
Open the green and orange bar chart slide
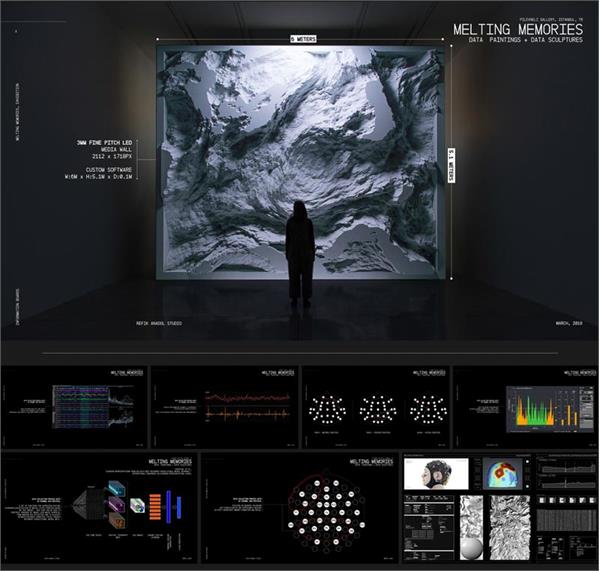click(x=525, y=407)
